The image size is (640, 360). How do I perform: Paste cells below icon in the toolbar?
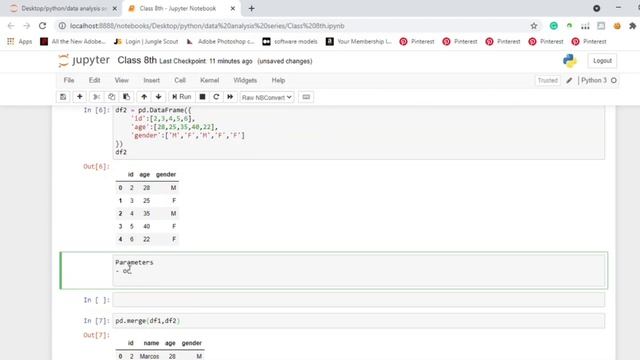pyautogui.click(x=127, y=97)
